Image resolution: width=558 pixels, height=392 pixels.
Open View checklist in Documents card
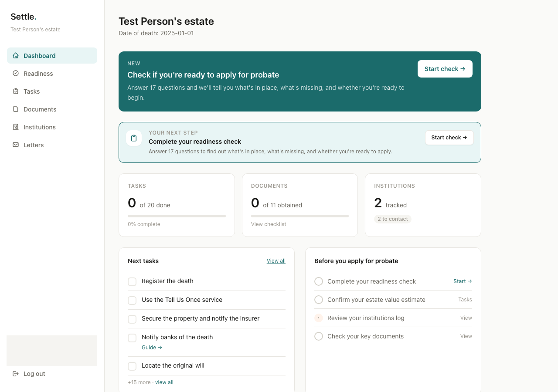pyautogui.click(x=269, y=224)
